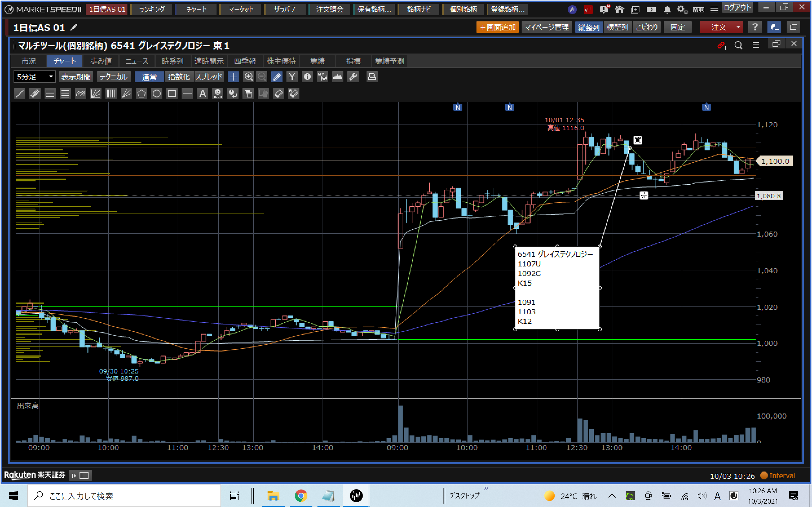The image size is (812, 507).
Task: Click the yen price display icon
Action: [x=292, y=77]
